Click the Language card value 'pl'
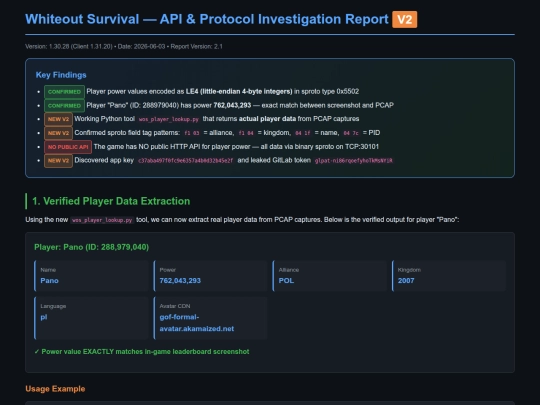This screenshot has height=405, width=540. [44, 317]
